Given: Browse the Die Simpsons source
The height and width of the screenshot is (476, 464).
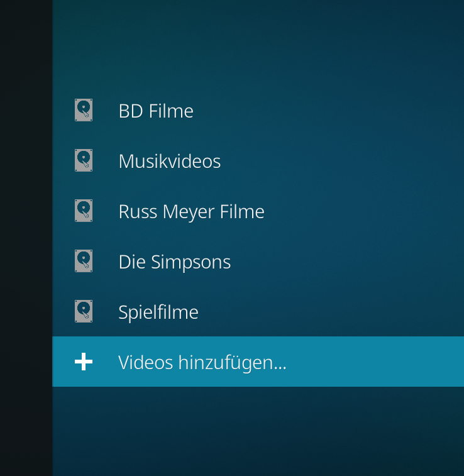Looking at the screenshot, I should pyautogui.click(x=258, y=261).
